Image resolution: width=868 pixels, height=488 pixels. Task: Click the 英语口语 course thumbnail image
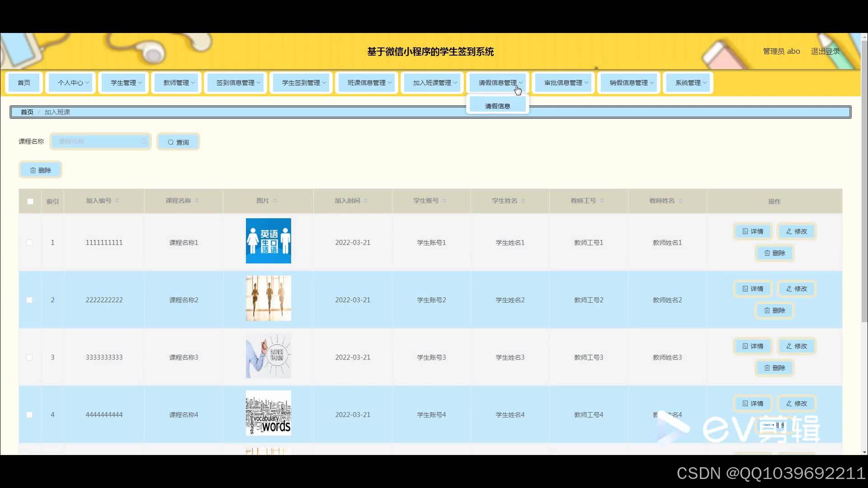[x=269, y=241]
